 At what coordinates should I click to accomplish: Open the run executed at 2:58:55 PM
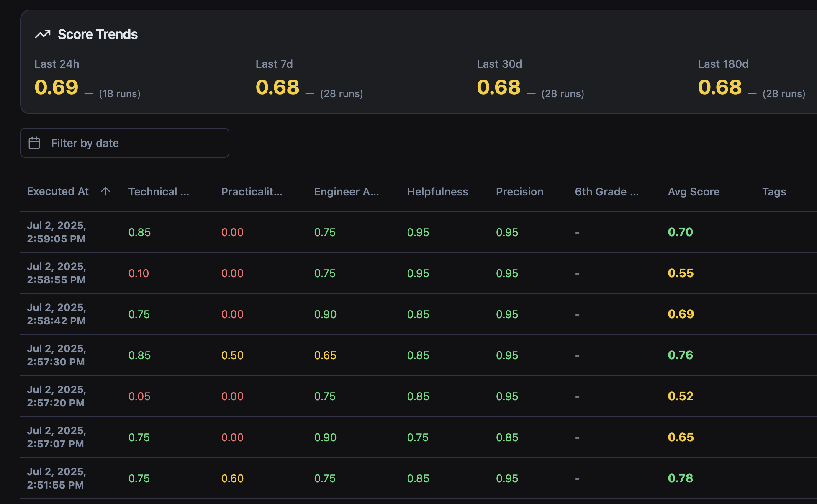point(56,273)
